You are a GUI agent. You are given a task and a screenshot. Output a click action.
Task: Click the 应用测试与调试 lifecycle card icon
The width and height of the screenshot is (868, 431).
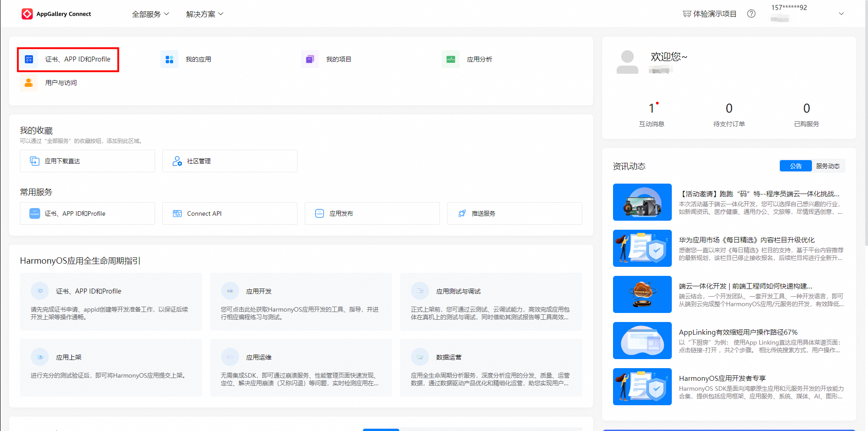[x=420, y=291]
